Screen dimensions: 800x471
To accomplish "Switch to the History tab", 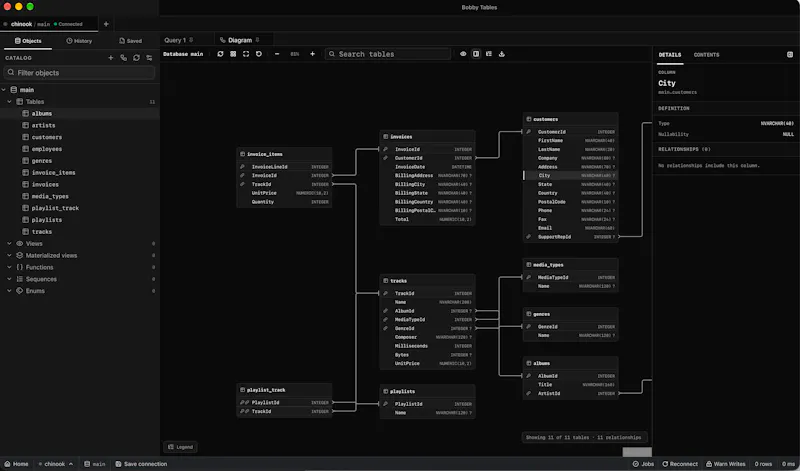I will tap(79, 41).
